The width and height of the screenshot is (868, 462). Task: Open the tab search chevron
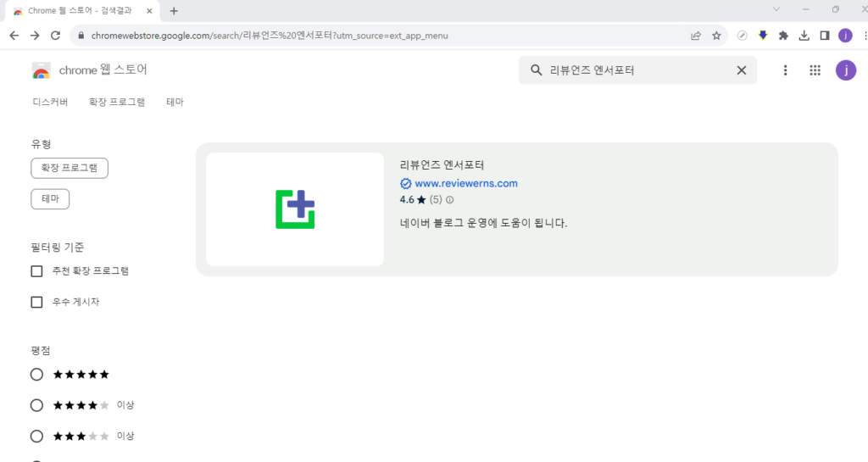(776, 9)
